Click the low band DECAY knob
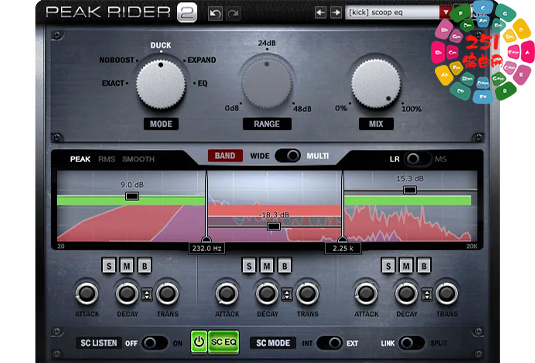Viewport: 535px width, 363px height. [127, 293]
